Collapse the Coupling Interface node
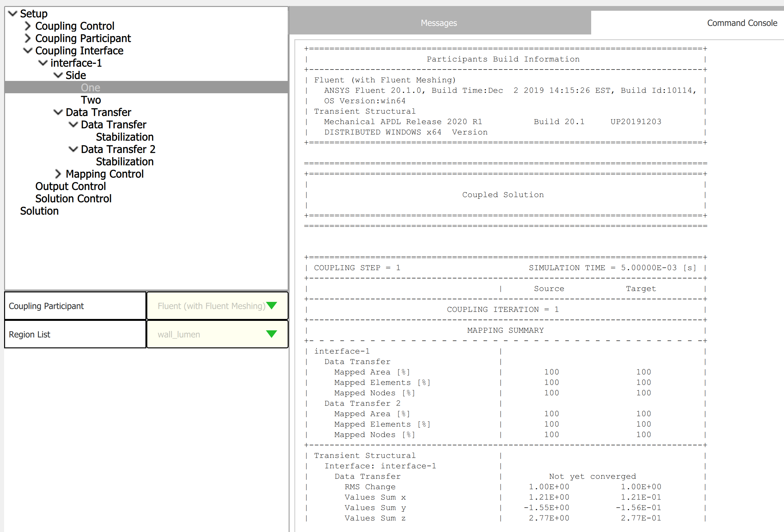 28,51
